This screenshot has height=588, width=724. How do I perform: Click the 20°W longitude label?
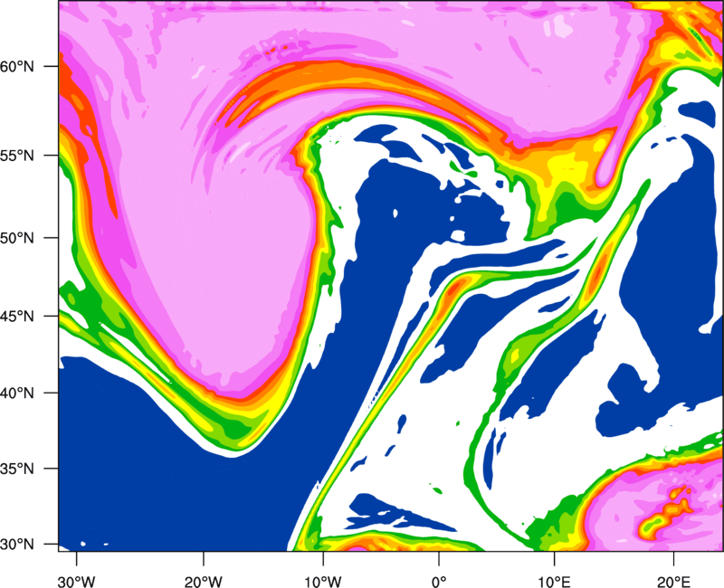[x=204, y=582]
